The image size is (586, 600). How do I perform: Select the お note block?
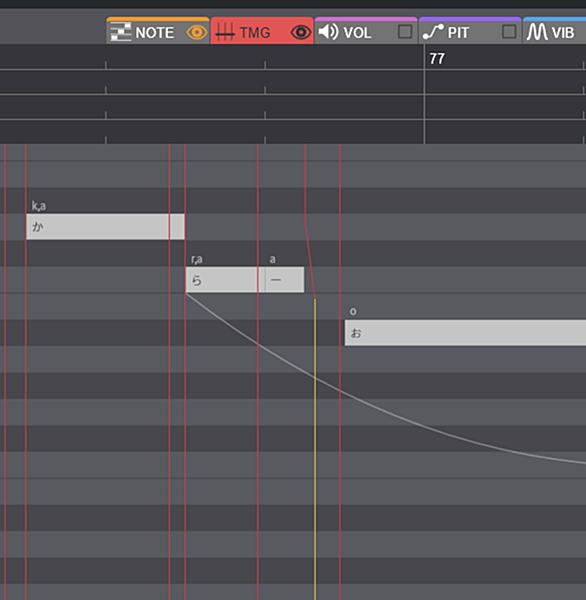pos(465,333)
